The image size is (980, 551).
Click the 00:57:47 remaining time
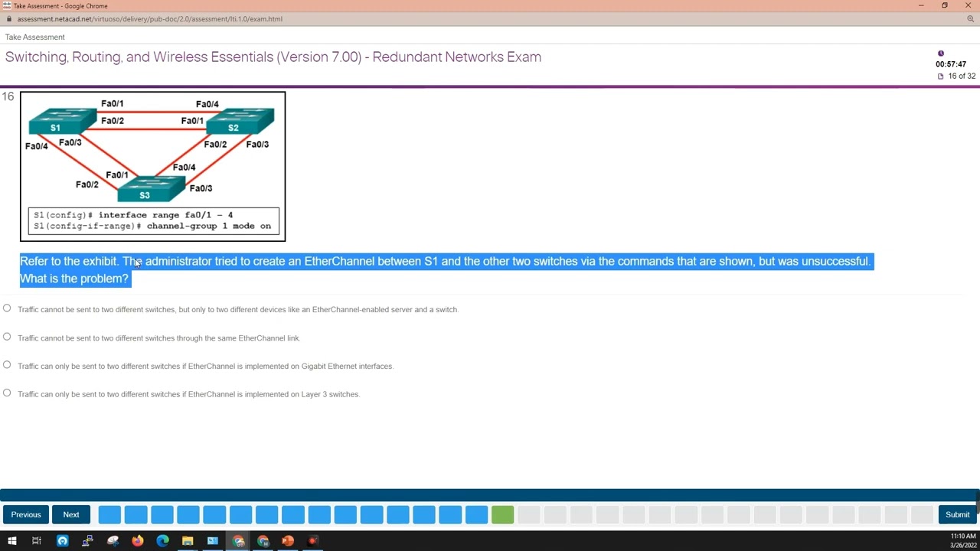pos(951,64)
